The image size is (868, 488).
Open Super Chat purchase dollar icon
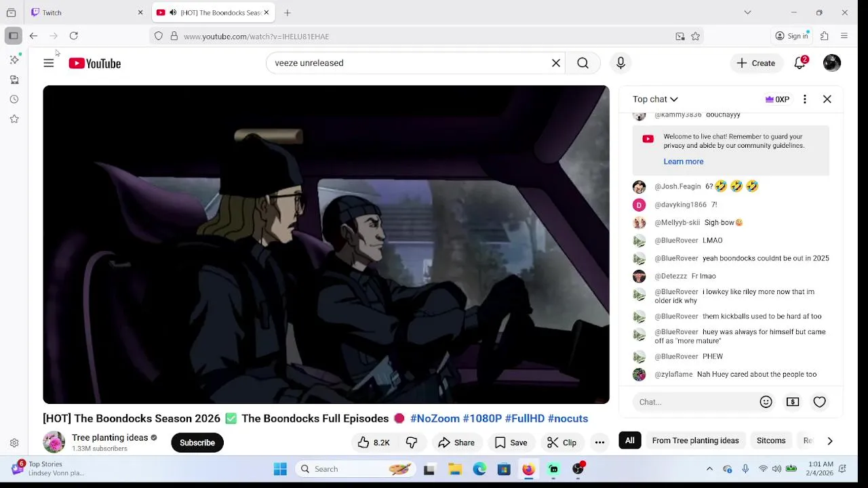(x=793, y=402)
